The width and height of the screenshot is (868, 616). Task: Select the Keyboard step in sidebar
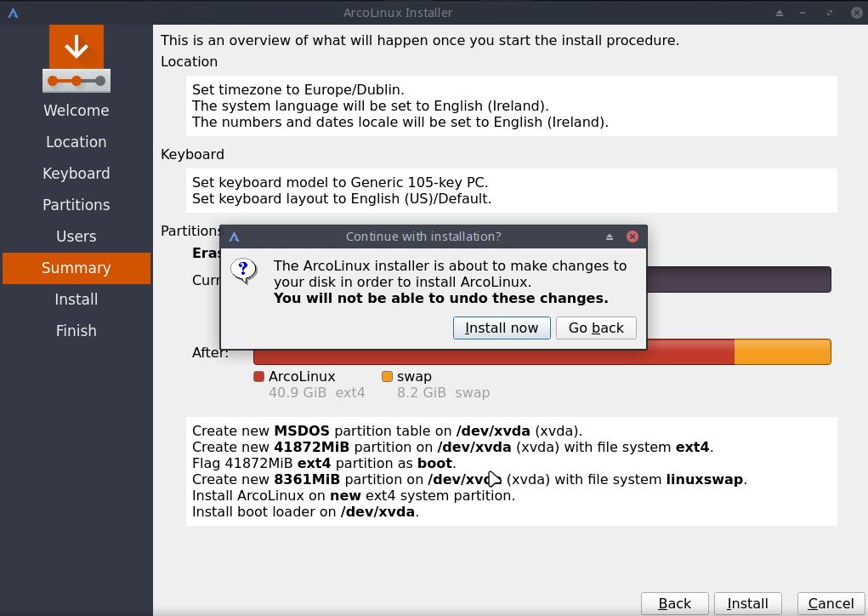[x=77, y=174]
